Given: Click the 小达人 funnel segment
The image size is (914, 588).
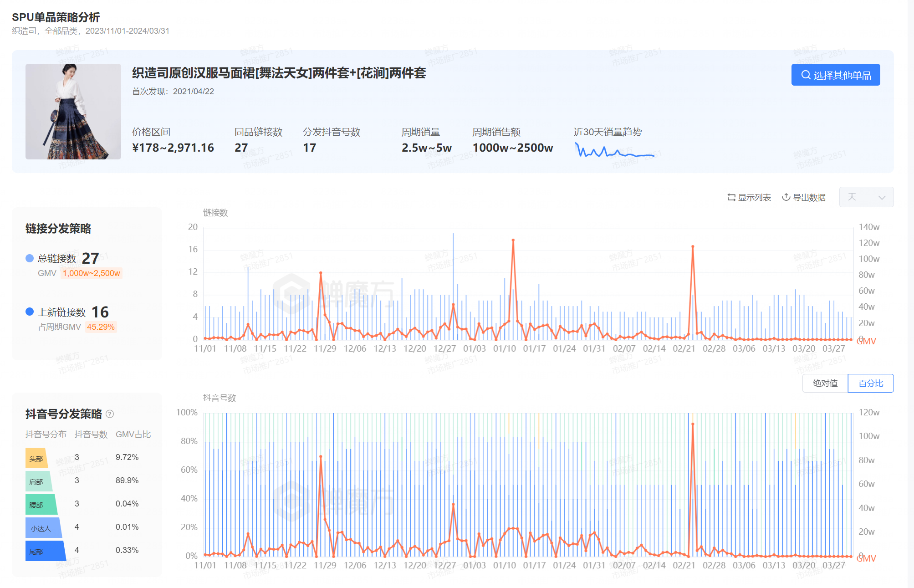Looking at the screenshot, I should click(42, 528).
